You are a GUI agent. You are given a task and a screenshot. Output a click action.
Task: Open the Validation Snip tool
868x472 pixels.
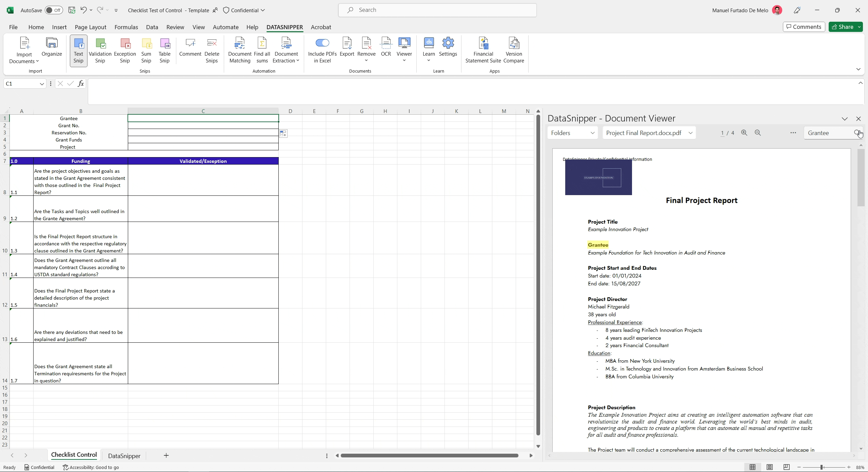point(100,50)
